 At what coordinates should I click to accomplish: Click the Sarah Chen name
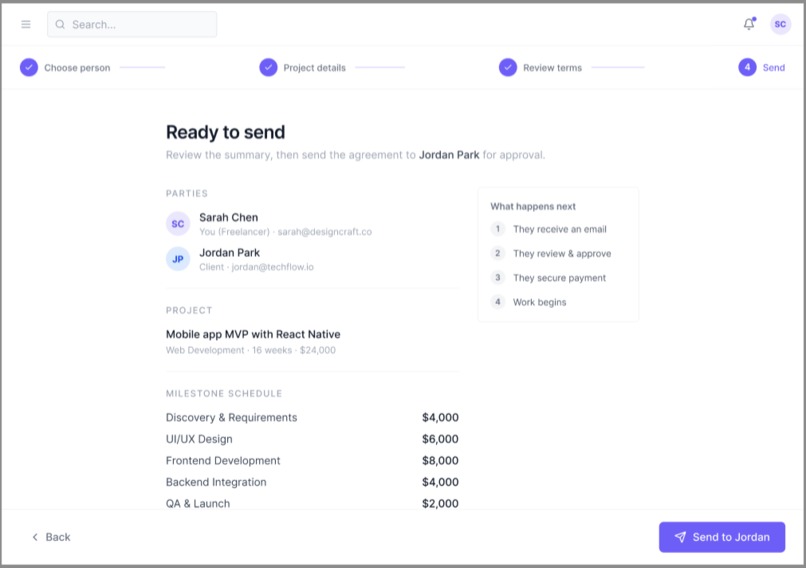[229, 217]
